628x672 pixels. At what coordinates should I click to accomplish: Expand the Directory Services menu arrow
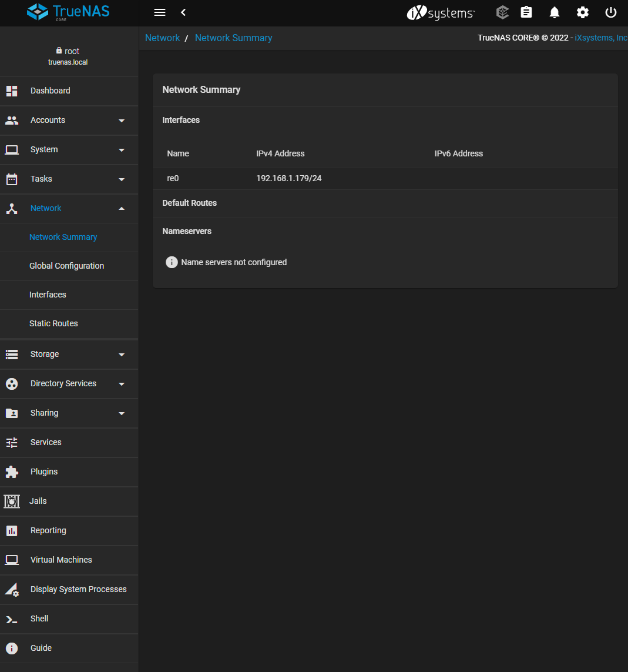coord(122,384)
